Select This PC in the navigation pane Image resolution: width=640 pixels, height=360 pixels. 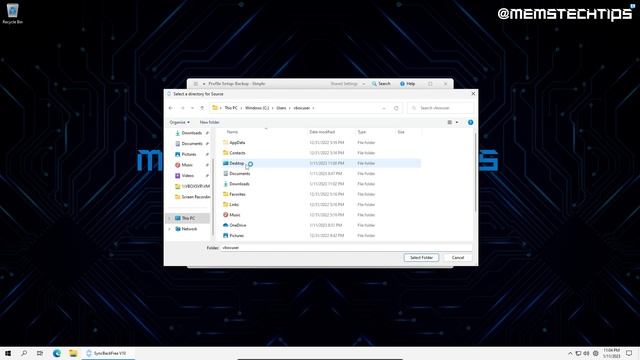[188, 218]
